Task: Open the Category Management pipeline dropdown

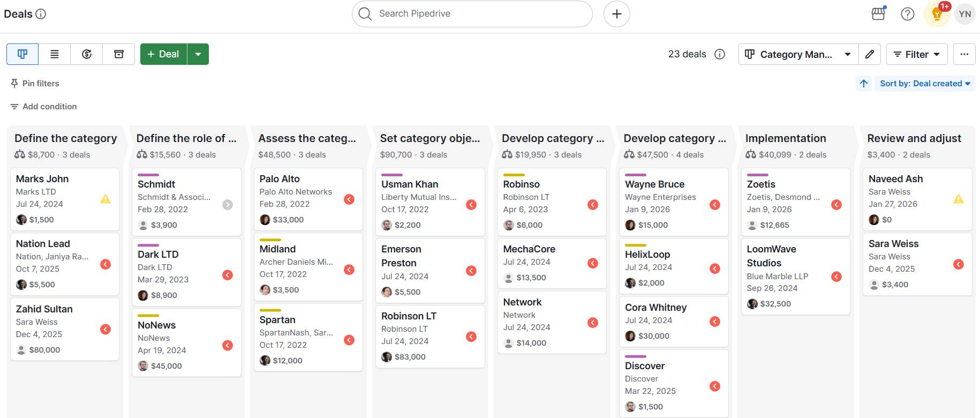Action: click(x=798, y=54)
